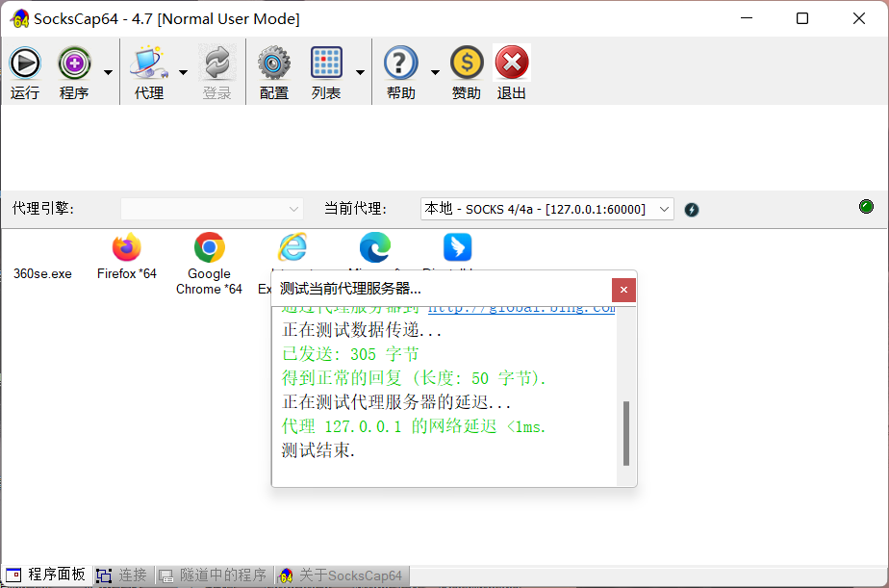Close the proxy test dialog
This screenshot has width=889, height=588.
click(623, 289)
